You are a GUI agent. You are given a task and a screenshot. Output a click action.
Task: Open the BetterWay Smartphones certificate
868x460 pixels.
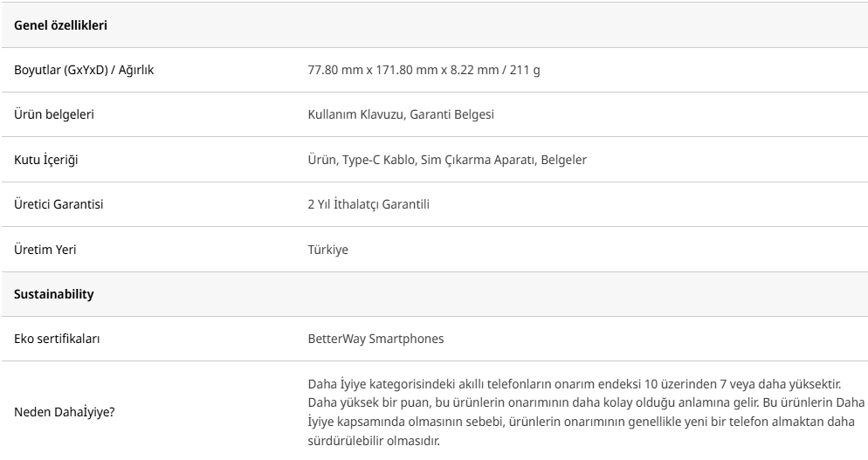tap(370, 339)
